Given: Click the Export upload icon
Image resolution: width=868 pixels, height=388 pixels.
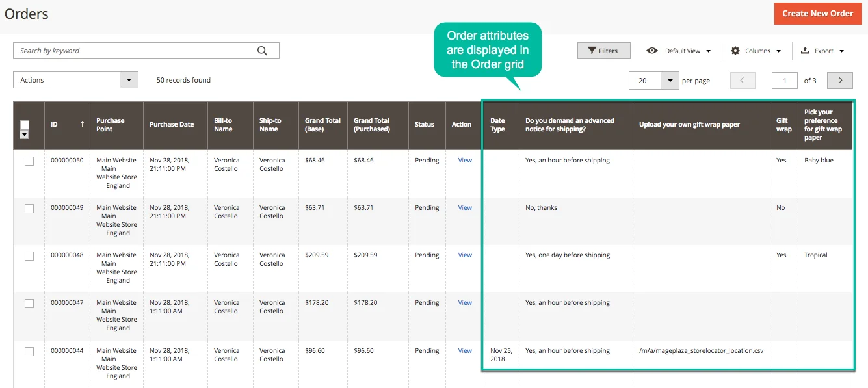Looking at the screenshot, I should [x=805, y=51].
